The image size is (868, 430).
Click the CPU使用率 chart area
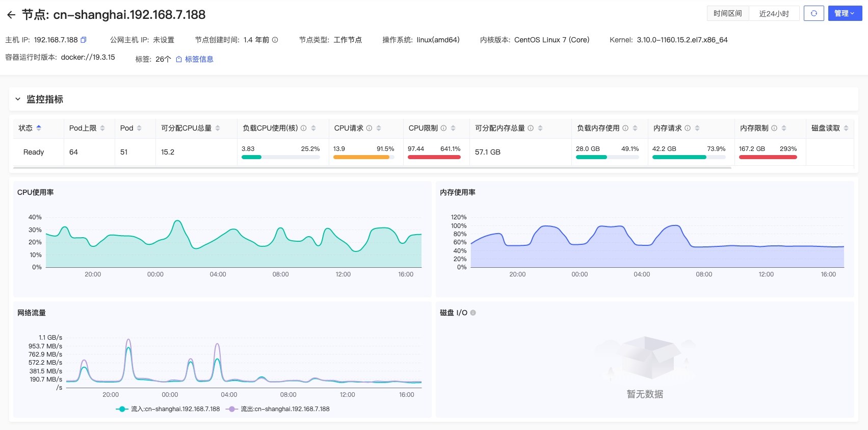tap(234, 242)
